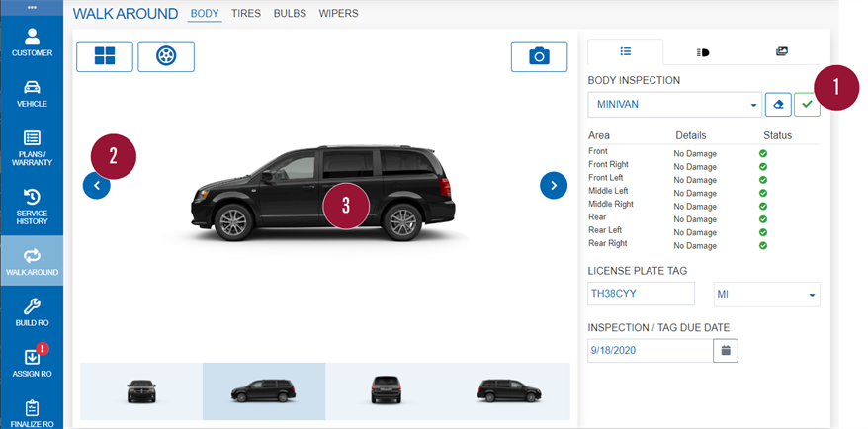Open Build RO in sidebar
This screenshot has height=429, width=868.
pos(32,312)
